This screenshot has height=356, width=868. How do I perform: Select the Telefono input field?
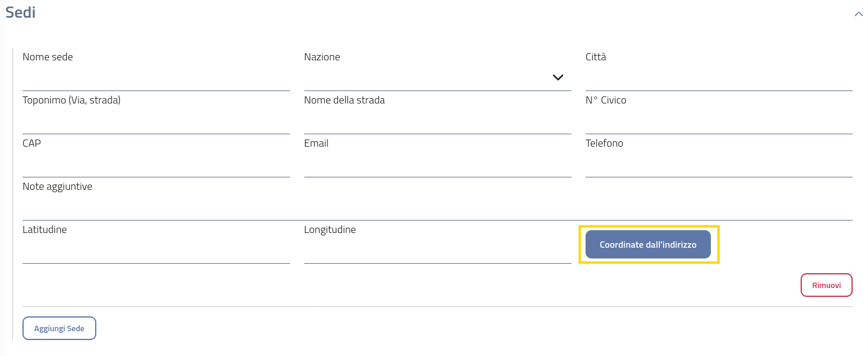point(719,166)
